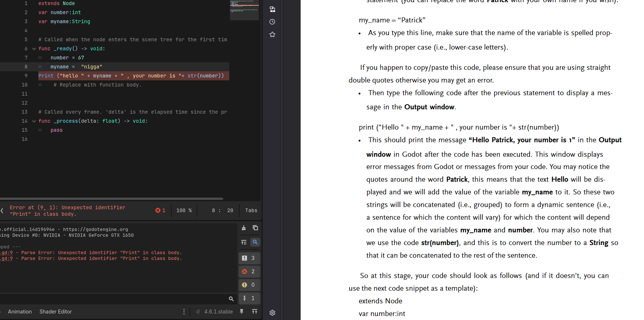The image size is (644, 320).
Task: Click the .gd:9 link in second parse error
Action: point(7,258)
